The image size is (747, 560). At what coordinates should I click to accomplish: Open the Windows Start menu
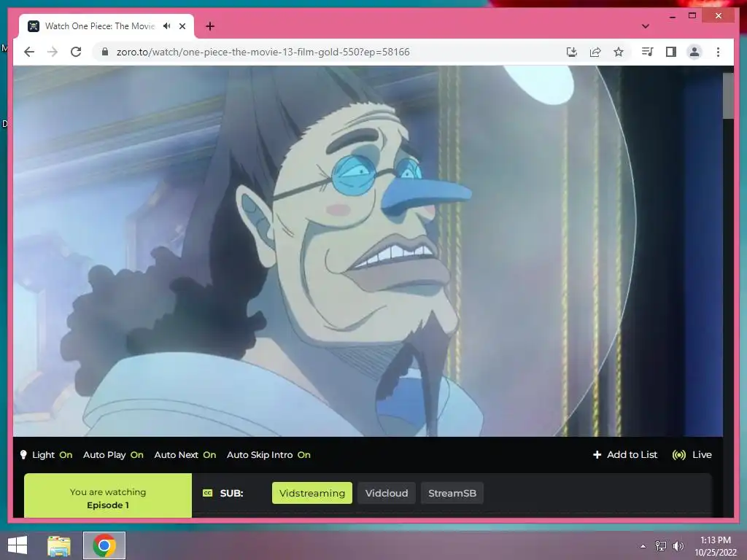[x=18, y=545]
